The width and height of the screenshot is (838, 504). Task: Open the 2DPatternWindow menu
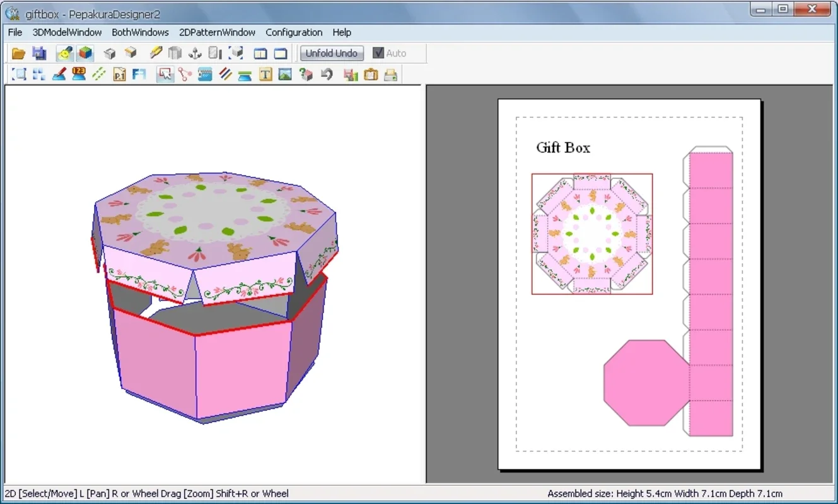(x=217, y=32)
